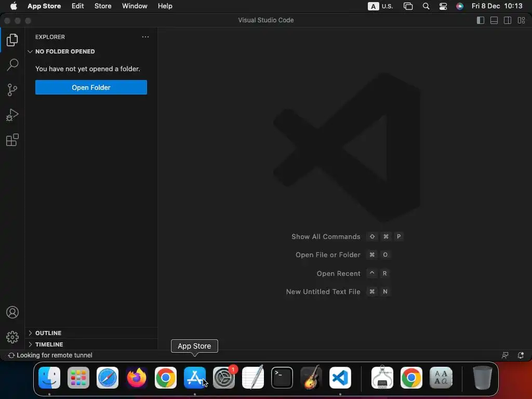Image resolution: width=532 pixels, height=399 pixels.
Task: Open System Settings with badge in Dock
Action: (x=224, y=378)
